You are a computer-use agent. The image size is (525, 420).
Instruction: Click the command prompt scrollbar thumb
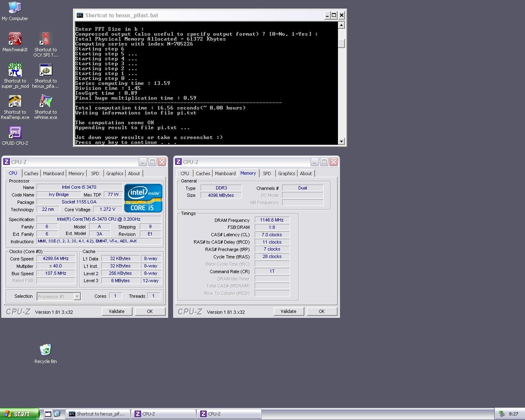[341, 43]
